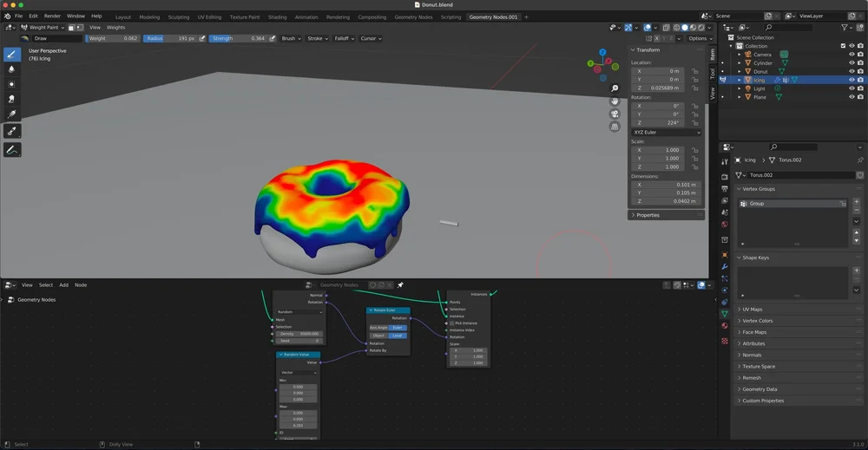Viewport: 868px width, 450px height.
Task: Click the Add vertex group plus button
Action: click(x=857, y=202)
